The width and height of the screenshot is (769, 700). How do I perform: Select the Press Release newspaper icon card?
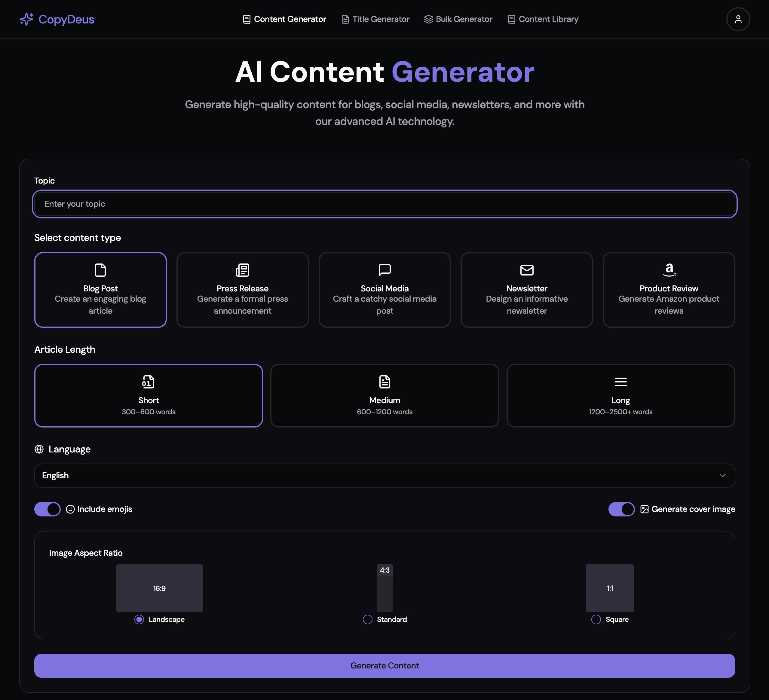point(242,289)
